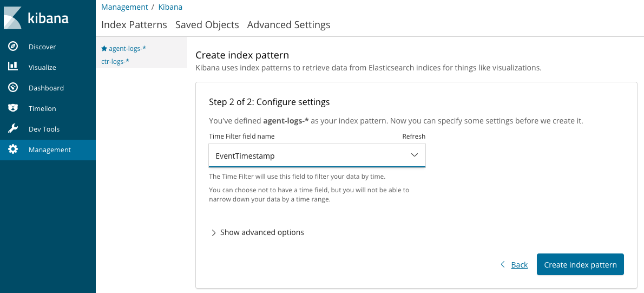The height and width of the screenshot is (293, 644).
Task: Click the Visualize bar chart icon
Action: click(x=13, y=67)
